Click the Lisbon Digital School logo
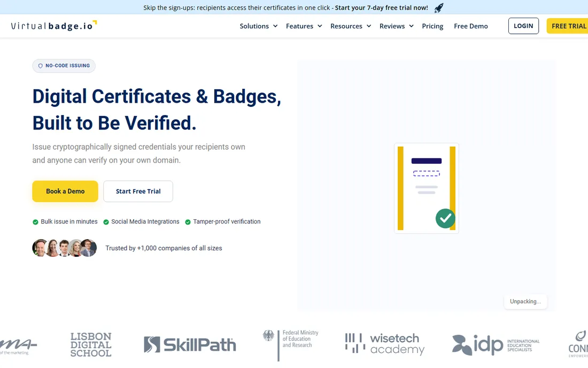Image resolution: width=588 pixels, height=368 pixels. coord(91,344)
